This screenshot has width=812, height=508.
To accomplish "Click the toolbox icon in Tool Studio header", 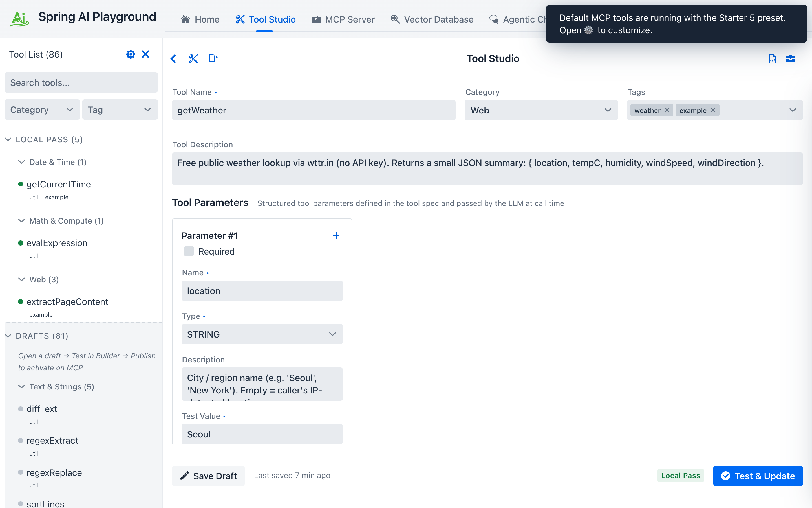I will click(791, 59).
